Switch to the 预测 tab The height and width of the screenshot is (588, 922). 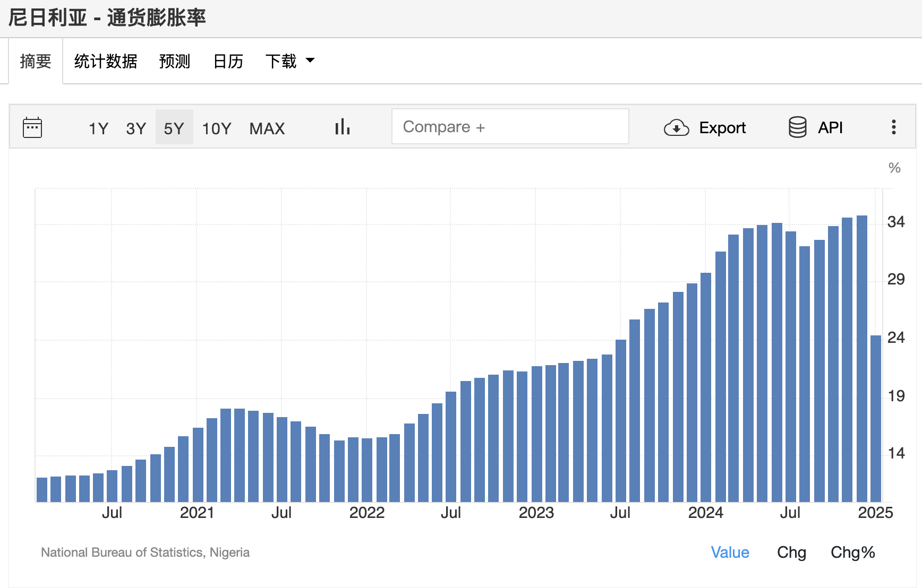tap(175, 61)
